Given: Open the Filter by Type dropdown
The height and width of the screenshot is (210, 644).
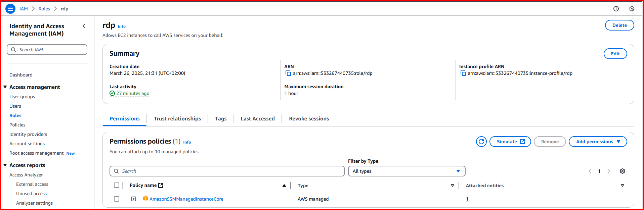Looking at the screenshot, I should (406, 171).
